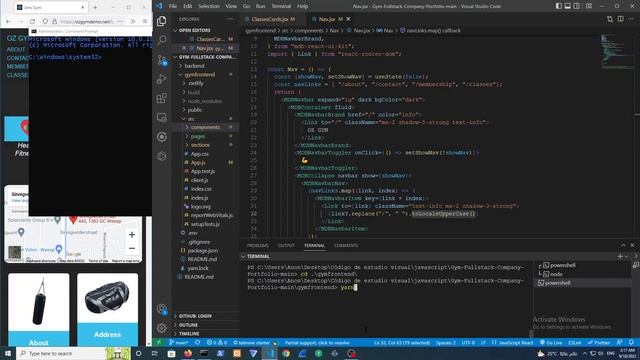Open the launch profile dropdown beside plus
The height and width of the screenshot is (360, 640).
point(627,256)
